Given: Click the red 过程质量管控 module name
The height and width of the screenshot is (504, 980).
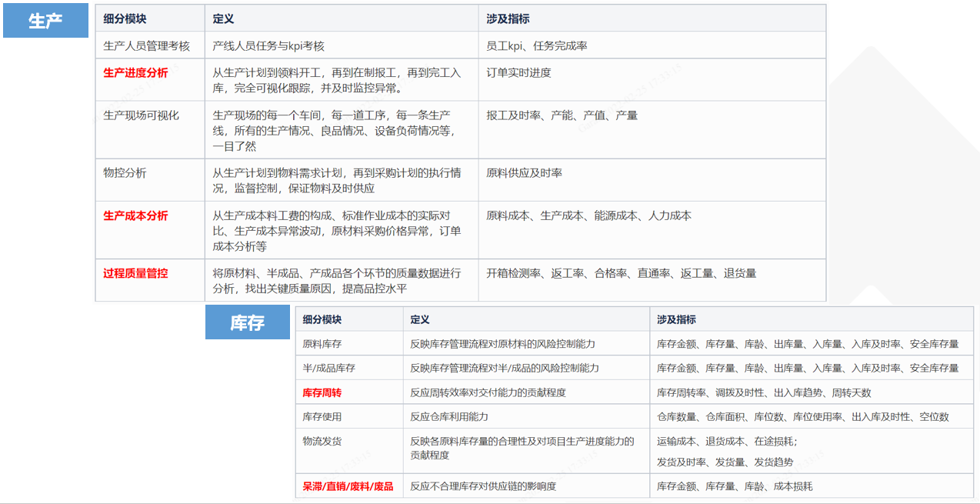Looking at the screenshot, I should pyautogui.click(x=135, y=273).
